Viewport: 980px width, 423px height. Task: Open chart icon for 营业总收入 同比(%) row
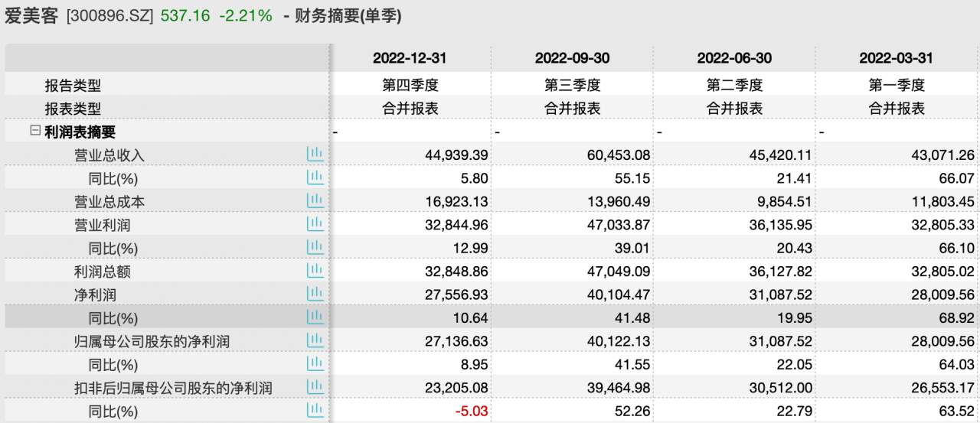tap(315, 177)
